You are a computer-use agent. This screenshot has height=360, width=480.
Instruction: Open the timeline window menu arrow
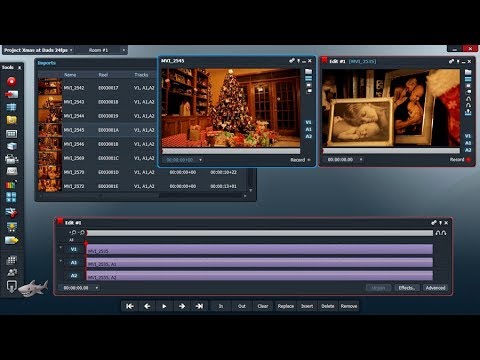(440, 223)
